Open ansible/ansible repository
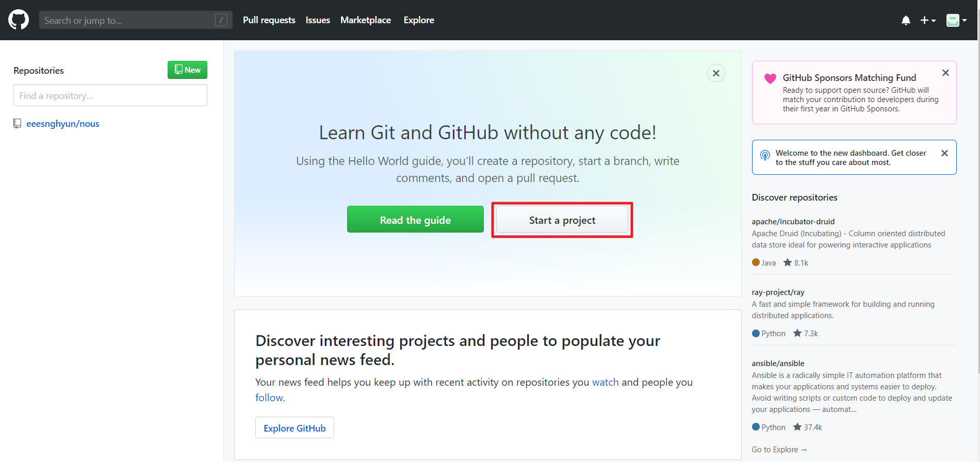This screenshot has width=980, height=462. 778,364
